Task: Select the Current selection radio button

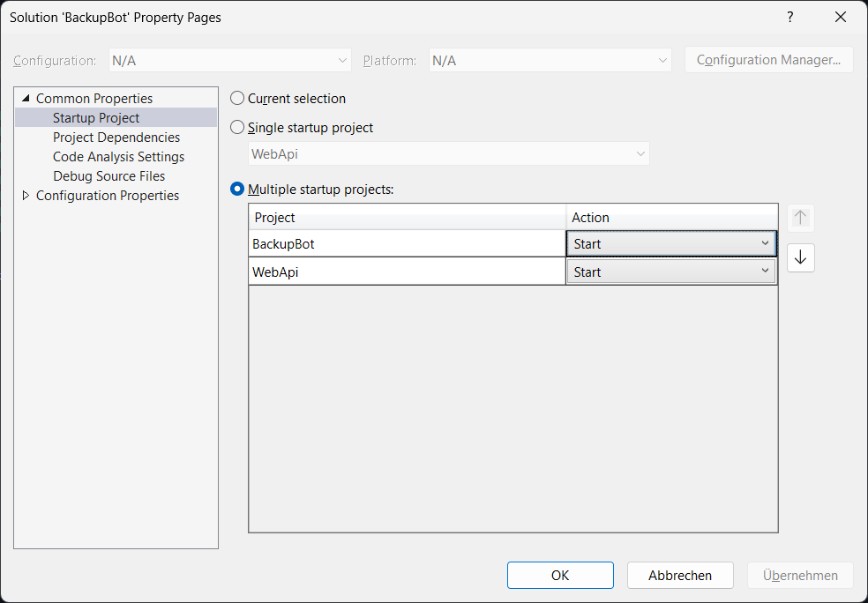Action: click(x=237, y=99)
